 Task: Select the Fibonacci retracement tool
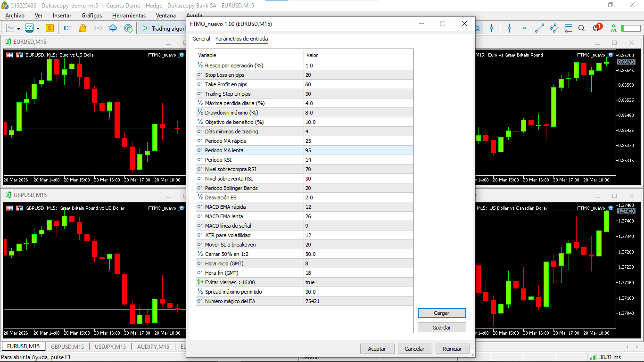pos(569,28)
